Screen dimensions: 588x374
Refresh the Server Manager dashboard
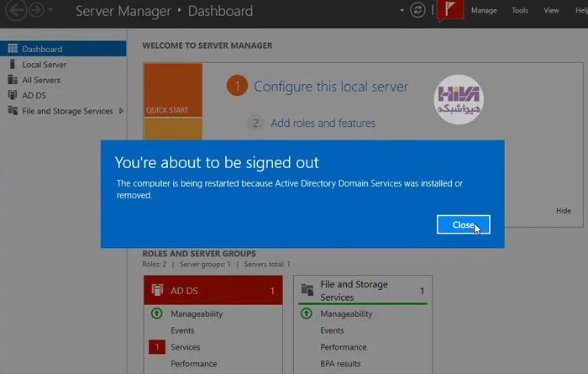click(x=417, y=10)
